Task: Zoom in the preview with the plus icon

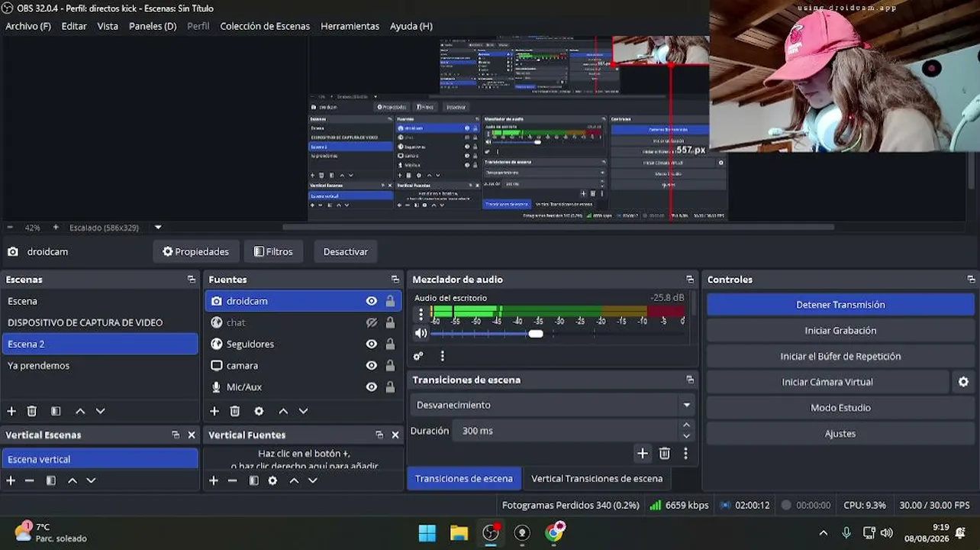Action: click(56, 228)
